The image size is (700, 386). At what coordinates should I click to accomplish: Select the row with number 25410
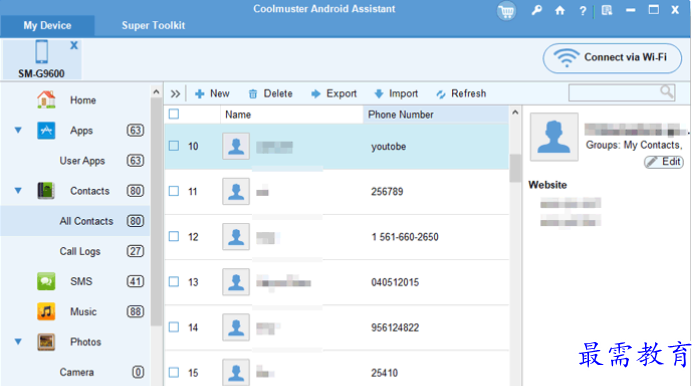pos(337,369)
